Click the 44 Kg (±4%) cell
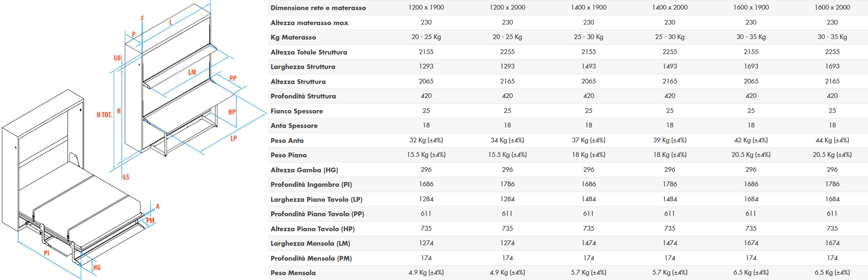This screenshot has width=868, height=280. click(832, 140)
